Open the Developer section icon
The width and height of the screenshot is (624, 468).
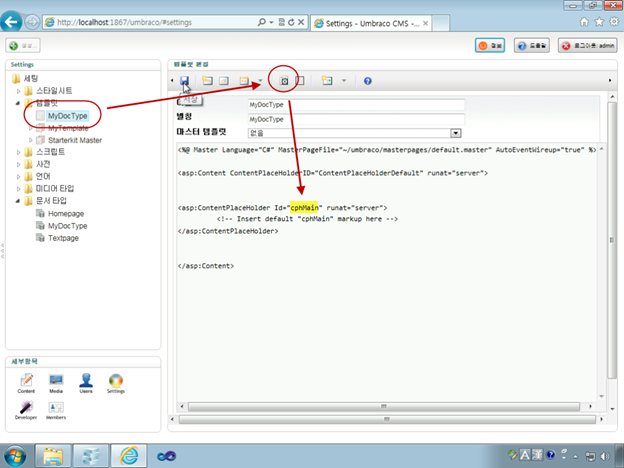[26, 410]
